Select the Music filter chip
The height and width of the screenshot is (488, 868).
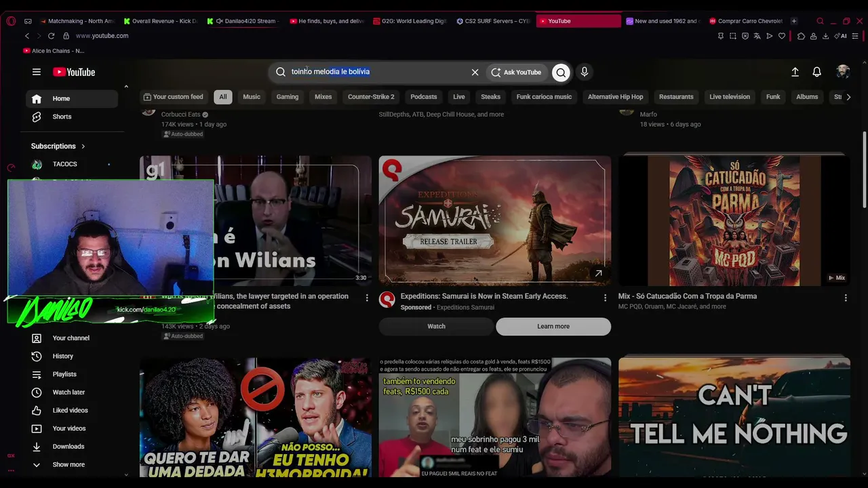tap(252, 97)
